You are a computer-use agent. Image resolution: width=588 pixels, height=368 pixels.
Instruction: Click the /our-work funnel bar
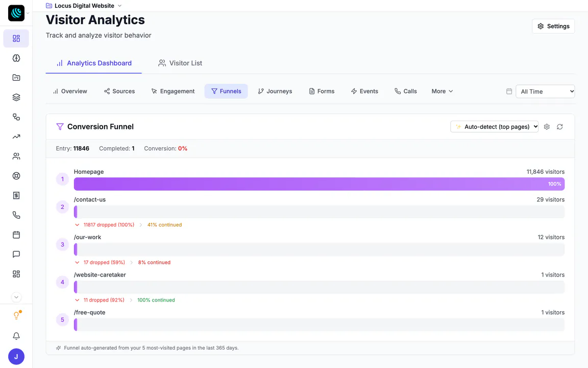tap(319, 249)
